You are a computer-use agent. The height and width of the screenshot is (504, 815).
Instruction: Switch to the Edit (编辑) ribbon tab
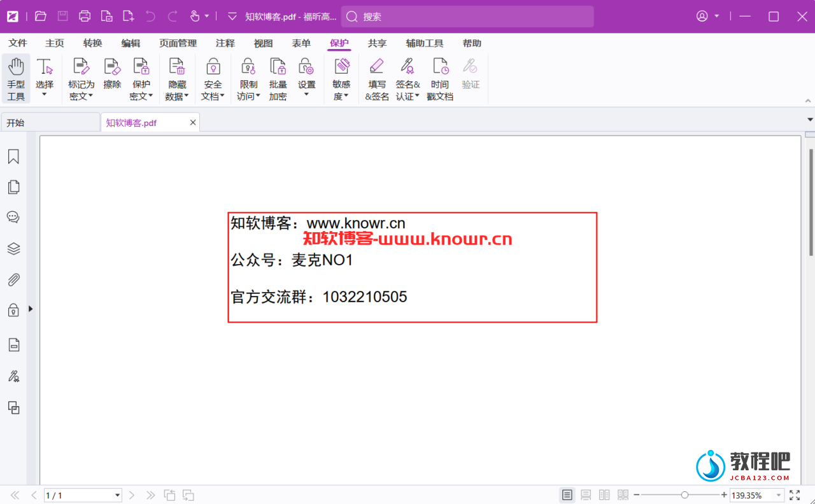point(131,43)
